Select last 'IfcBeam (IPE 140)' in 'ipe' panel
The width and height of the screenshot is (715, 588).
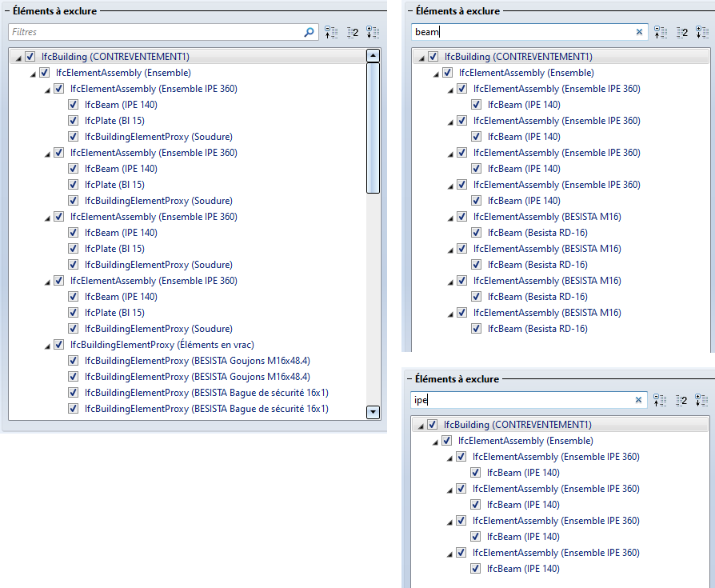[x=523, y=568]
